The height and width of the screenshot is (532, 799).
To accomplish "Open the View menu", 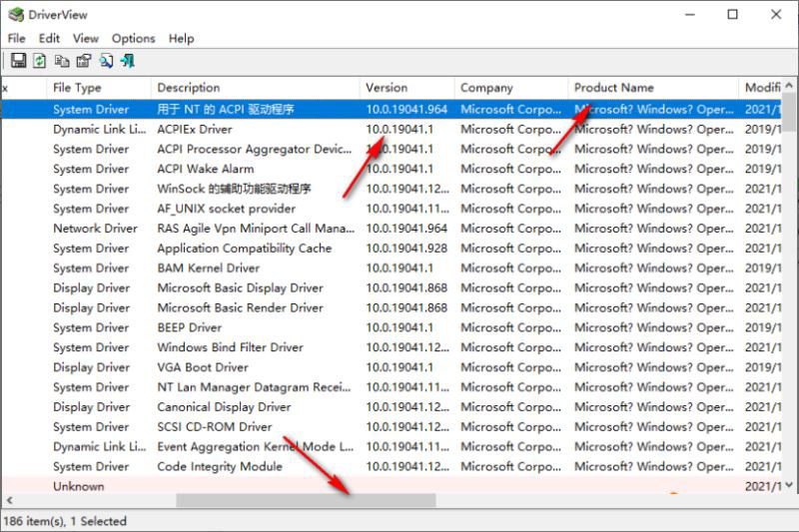I will click(86, 39).
